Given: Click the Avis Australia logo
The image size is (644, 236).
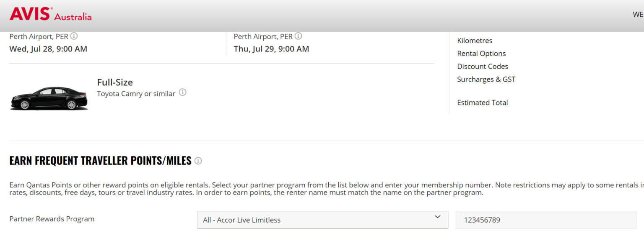Looking at the screenshot, I should (x=50, y=14).
